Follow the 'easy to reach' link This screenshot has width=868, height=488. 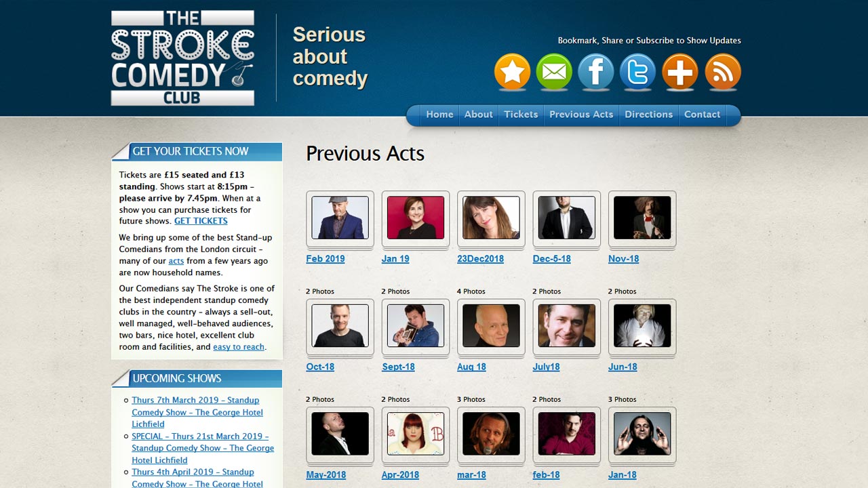click(x=239, y=347)
